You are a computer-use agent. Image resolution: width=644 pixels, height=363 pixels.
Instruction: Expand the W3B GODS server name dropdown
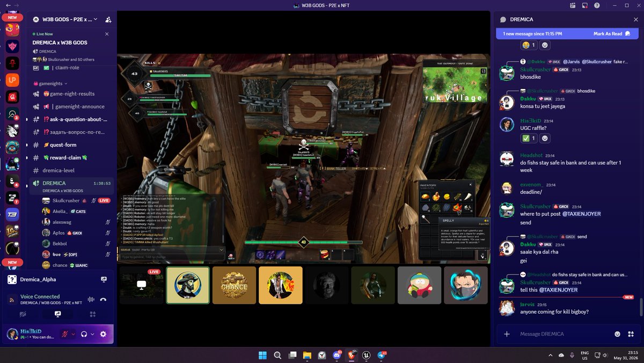coord(96,19)
